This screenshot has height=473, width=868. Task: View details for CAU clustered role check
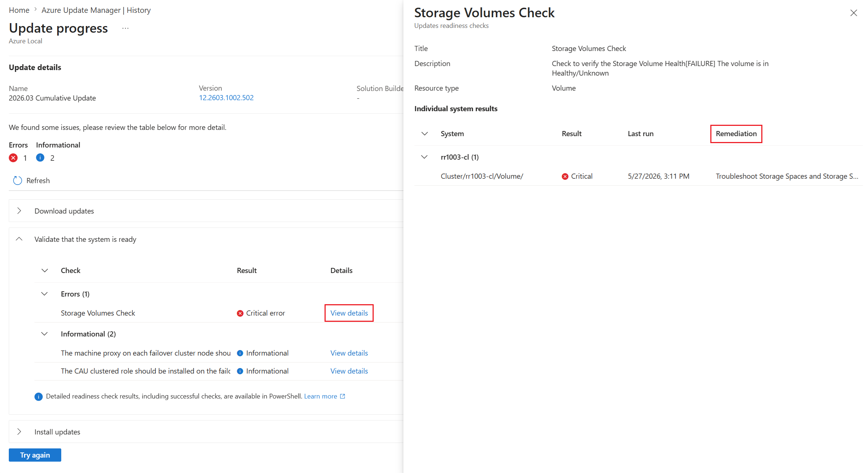click(x=349, y=371)
